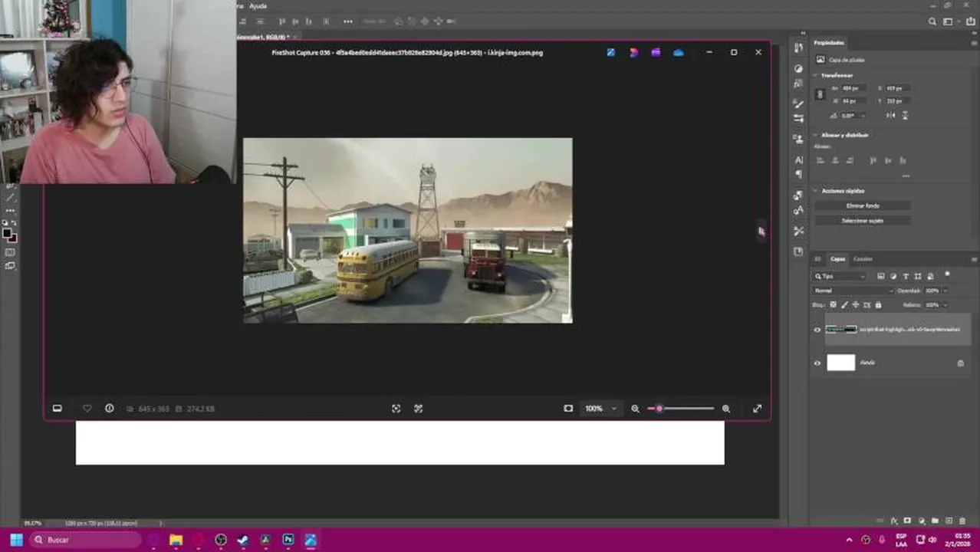Open the layer filter Tipo dropdown
The width and height of the screenshot is (980, 552).
840,276
